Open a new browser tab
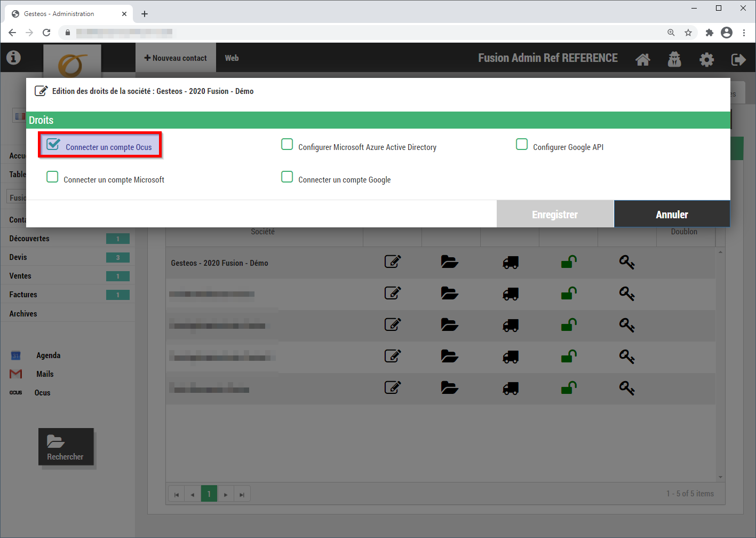Screen dimensions: 756x538 [145, 14]
